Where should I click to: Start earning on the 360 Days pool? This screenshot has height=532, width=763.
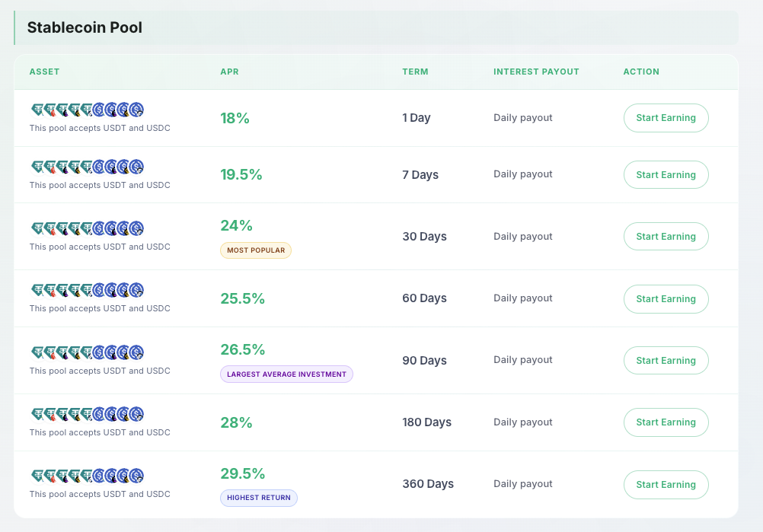click(666, 484)
